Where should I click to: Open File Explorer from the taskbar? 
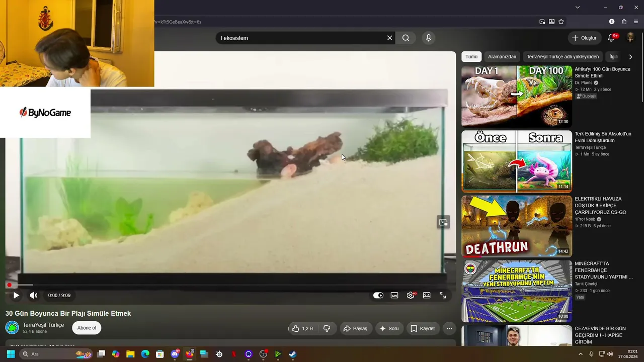[130, 354]
